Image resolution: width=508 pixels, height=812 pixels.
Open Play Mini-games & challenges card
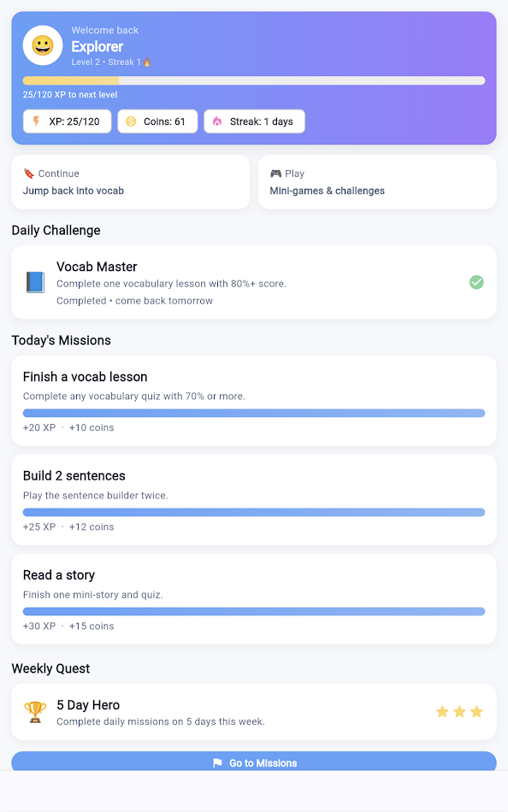(x=377, y=182)
